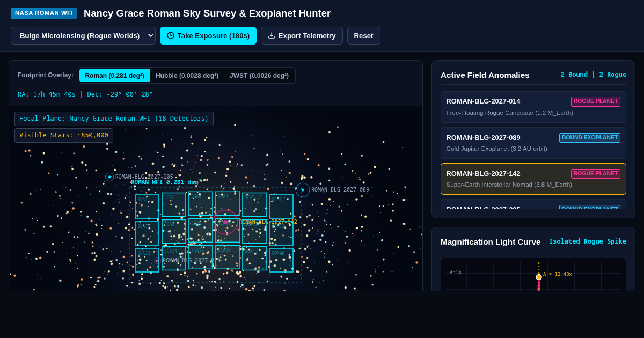Click the NASA ROMAN WFI badge

click(x=44, y=13)
